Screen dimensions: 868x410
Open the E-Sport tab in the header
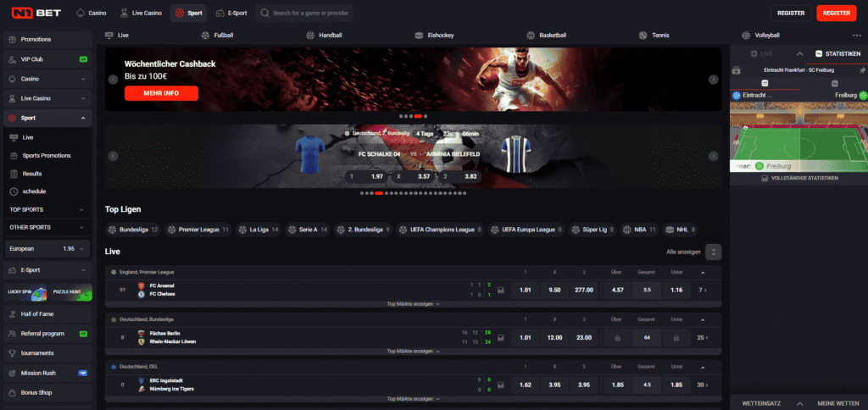pos(231,13)
